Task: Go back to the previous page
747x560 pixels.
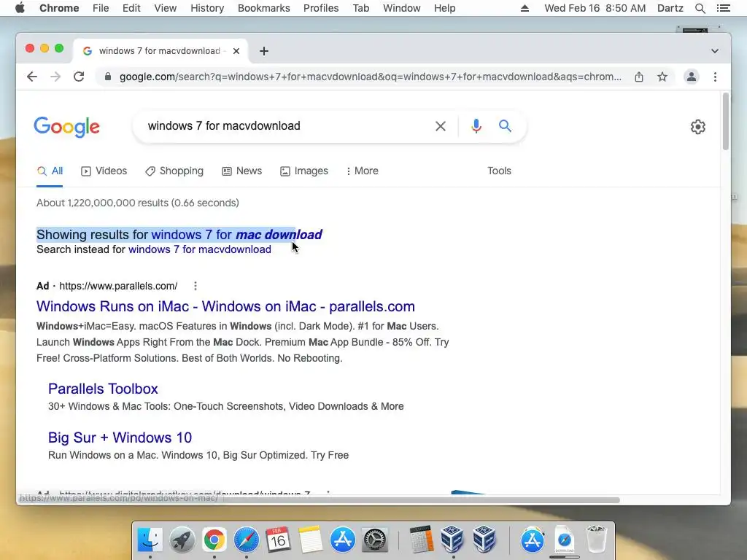Action: pyautogui.click(x=32, y=77)
